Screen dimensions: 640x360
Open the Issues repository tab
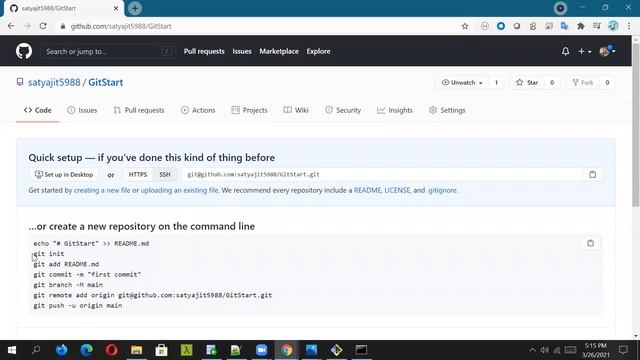point(82,110)
